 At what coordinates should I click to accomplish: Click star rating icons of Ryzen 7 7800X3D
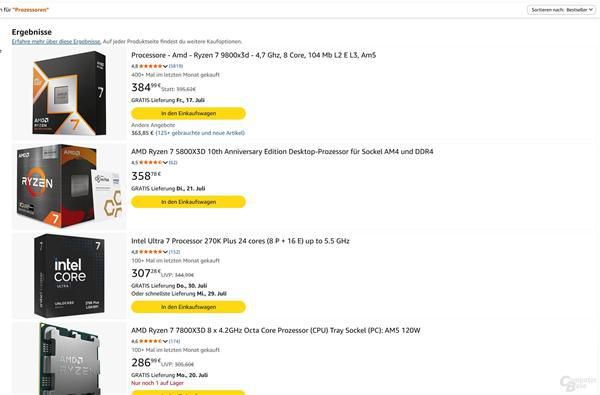click(151, 341)
